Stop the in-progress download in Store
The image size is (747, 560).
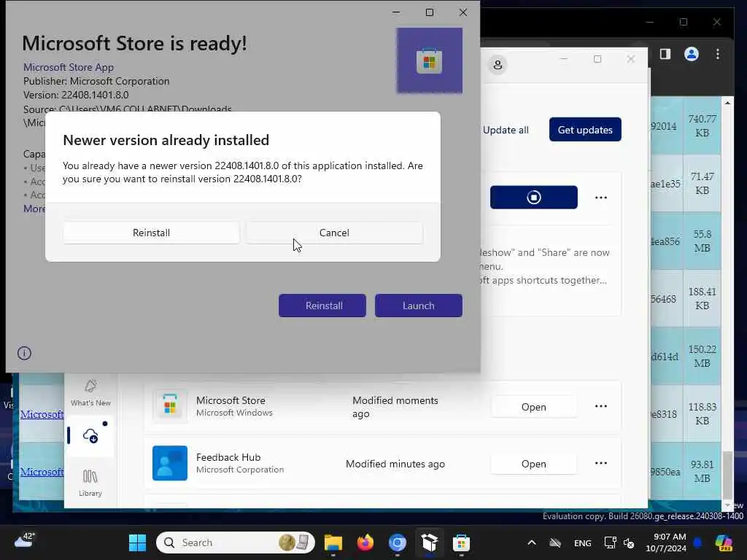pos(533,197)
